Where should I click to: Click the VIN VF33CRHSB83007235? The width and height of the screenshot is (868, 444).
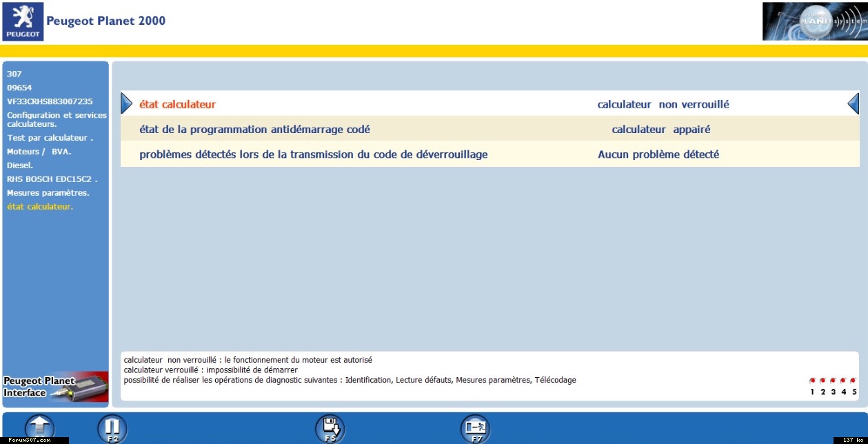pos(50,101)
